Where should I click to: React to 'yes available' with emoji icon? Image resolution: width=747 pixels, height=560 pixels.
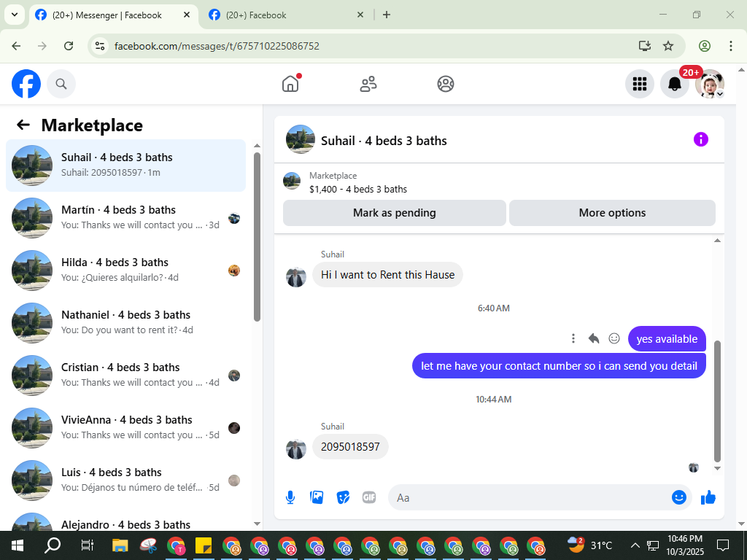click(614, 338)
